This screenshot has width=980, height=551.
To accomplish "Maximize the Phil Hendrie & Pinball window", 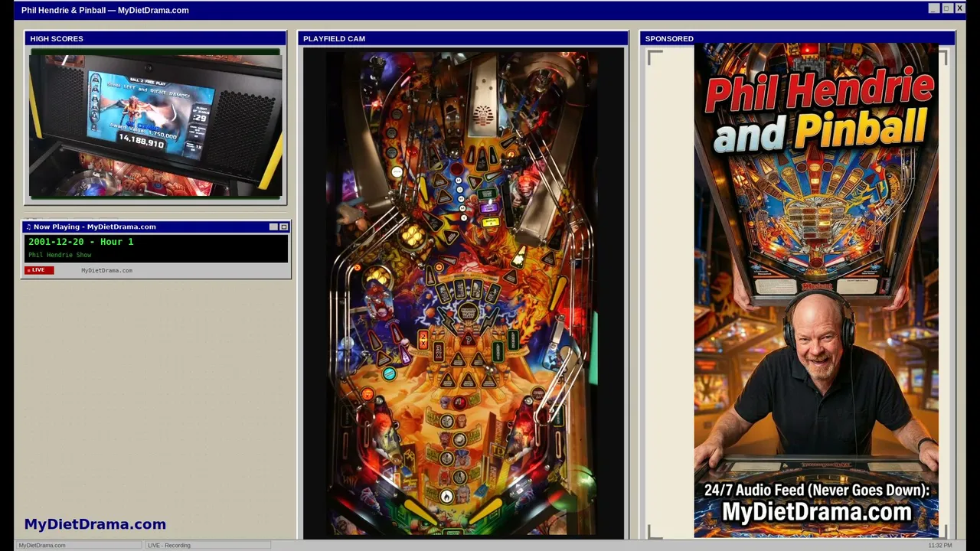I will click(946, 8).
